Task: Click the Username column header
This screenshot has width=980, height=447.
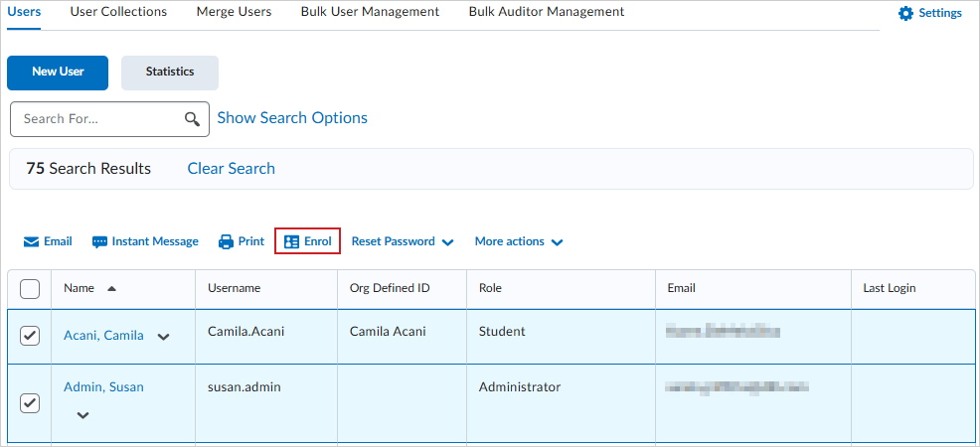Action: (235, 288)
